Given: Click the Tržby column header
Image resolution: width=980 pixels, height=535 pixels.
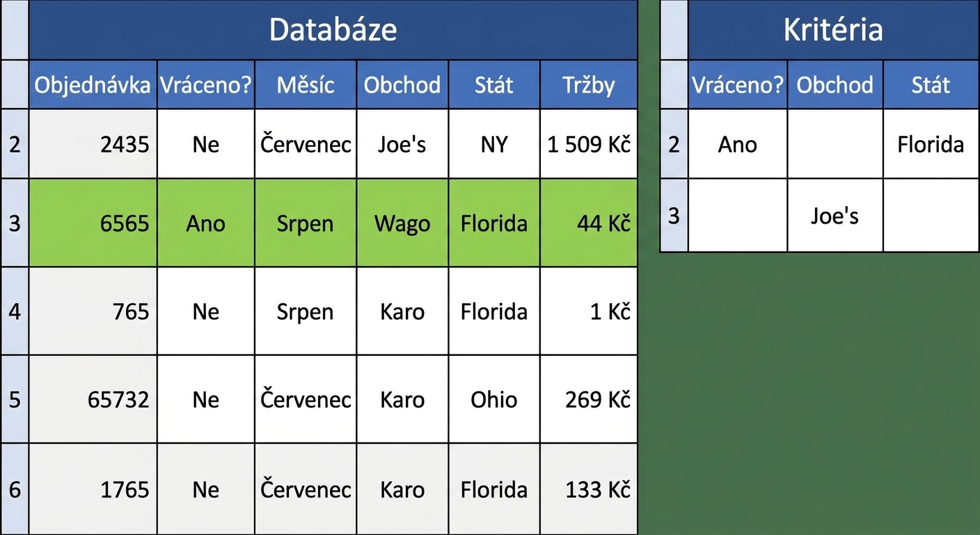Looking at the screenshot, I should (589, 85).
